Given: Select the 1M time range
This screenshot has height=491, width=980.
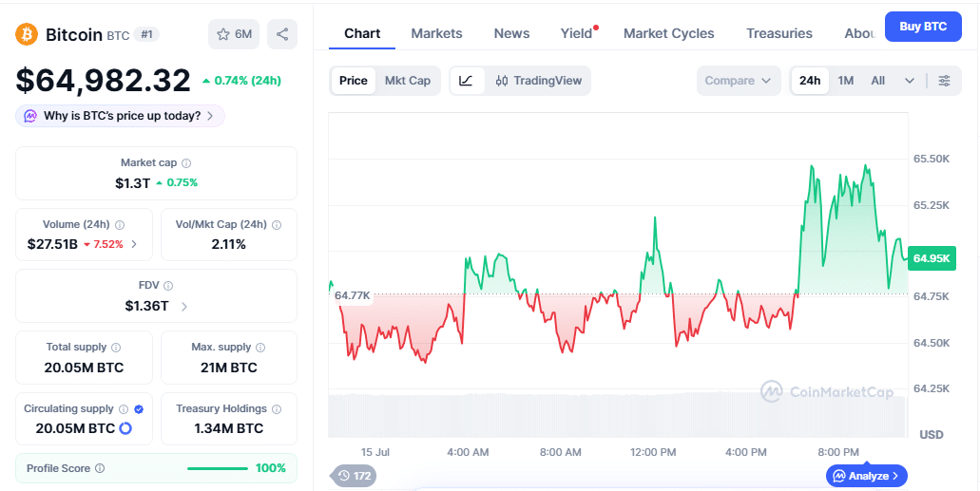Looking at the screenshot, I should [846, 81].
